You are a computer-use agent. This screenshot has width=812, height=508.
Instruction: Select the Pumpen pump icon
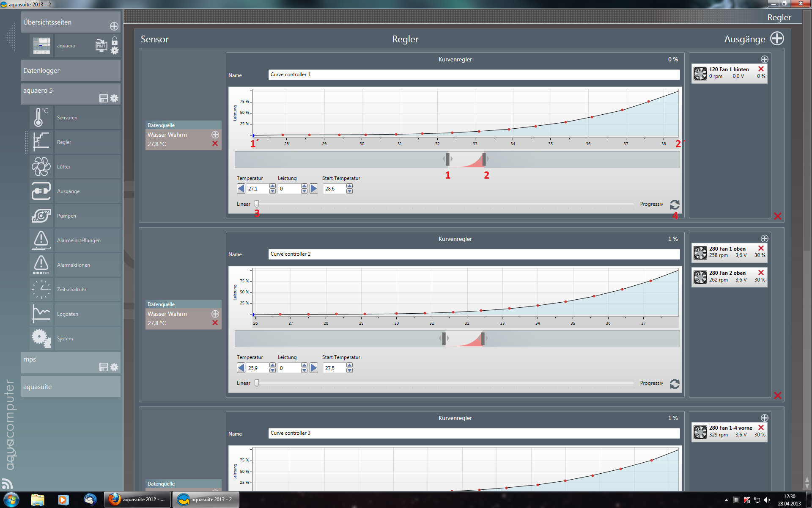(x=41, y=215)
